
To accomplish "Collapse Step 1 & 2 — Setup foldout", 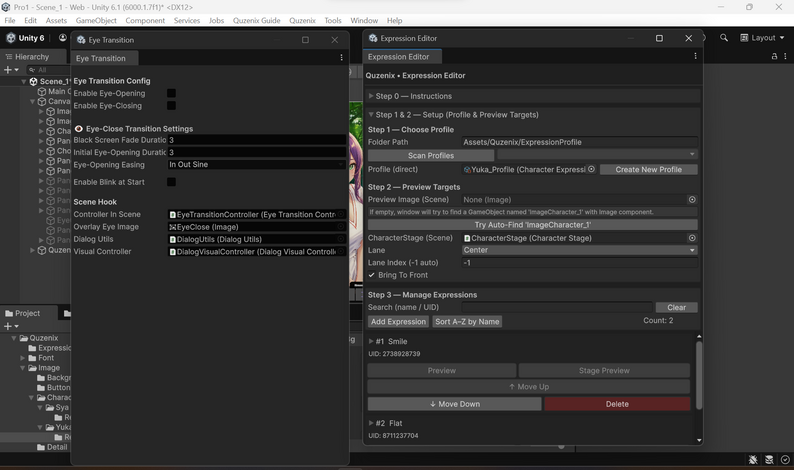I will click(371, 114).
